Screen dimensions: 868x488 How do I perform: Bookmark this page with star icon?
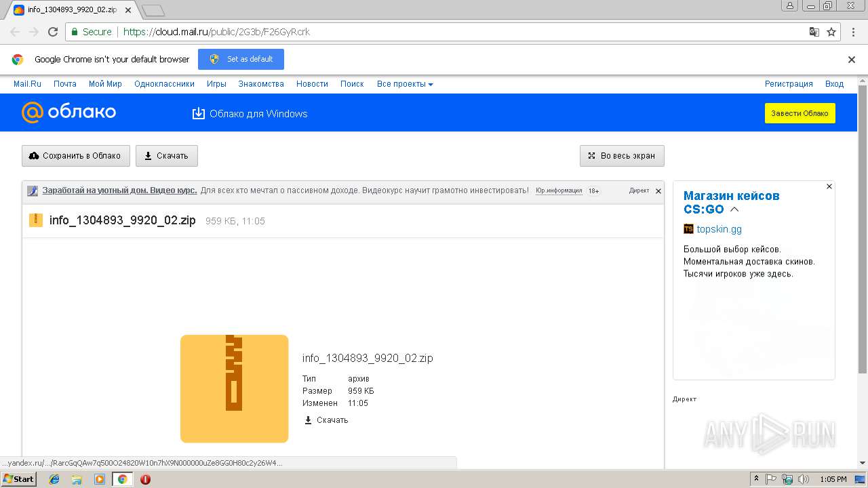click(831, 32)
